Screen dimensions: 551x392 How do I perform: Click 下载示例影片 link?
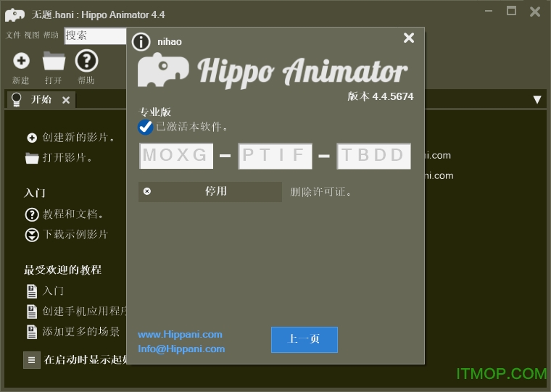click(x=75, y=234)
